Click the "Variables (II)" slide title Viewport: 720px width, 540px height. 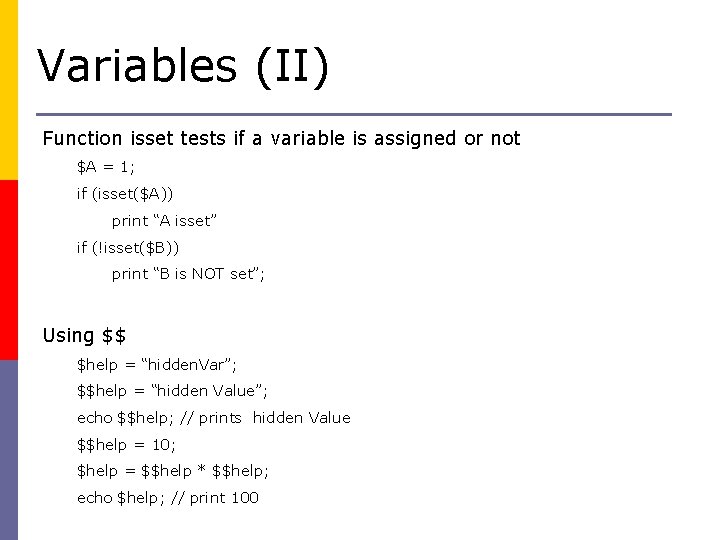(183, 66)
